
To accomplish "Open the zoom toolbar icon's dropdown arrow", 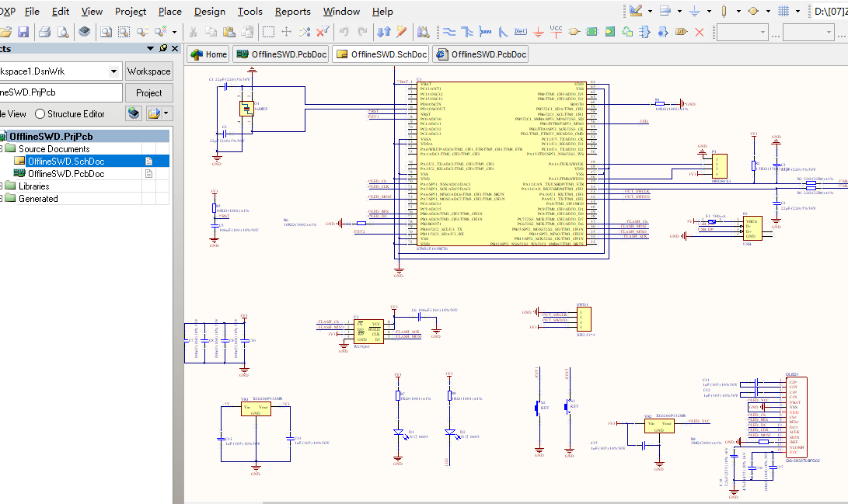I will 174,32.
